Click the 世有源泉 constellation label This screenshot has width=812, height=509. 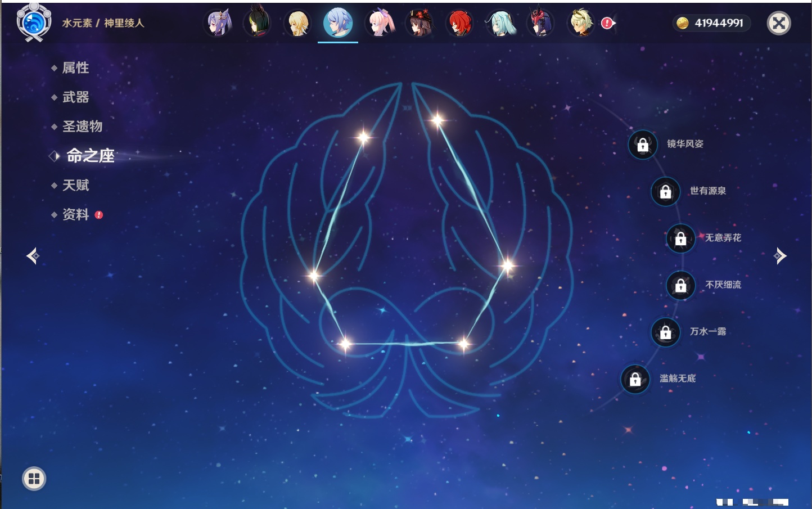coord(708,191)
